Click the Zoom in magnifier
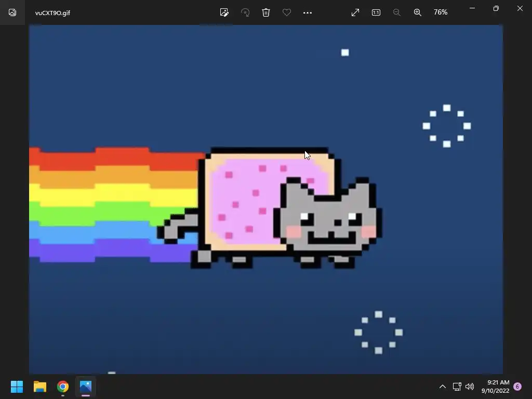532x399 pixels. [418, 12]
